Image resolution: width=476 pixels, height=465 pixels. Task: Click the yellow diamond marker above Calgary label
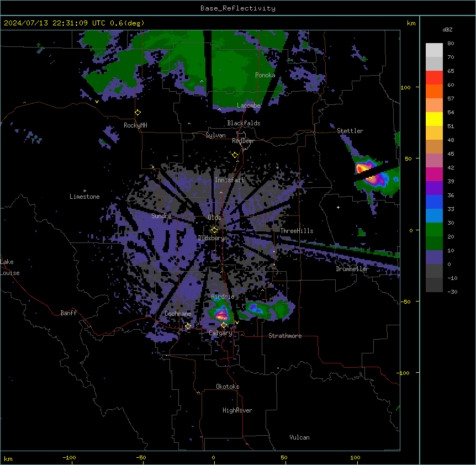pyautogui.click(x=224, y=325)
